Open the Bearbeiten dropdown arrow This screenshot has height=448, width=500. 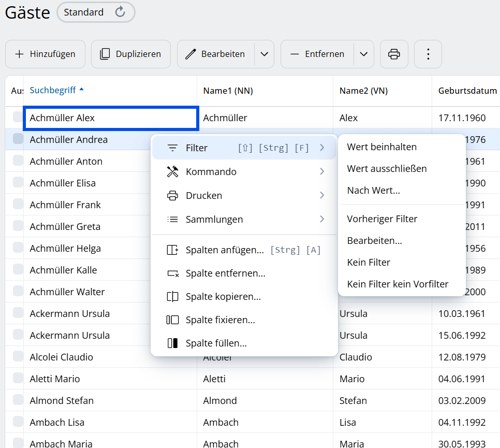(x=264, y=54)
